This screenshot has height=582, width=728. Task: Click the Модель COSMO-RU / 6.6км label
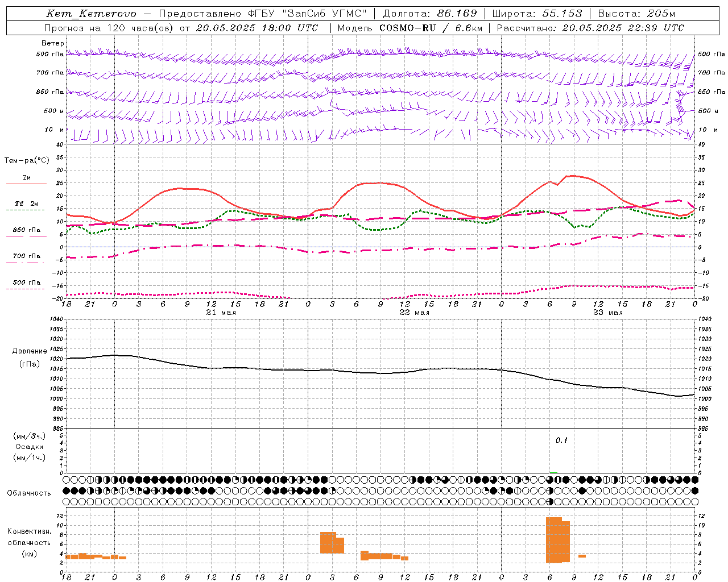click(x=410, y=28)
